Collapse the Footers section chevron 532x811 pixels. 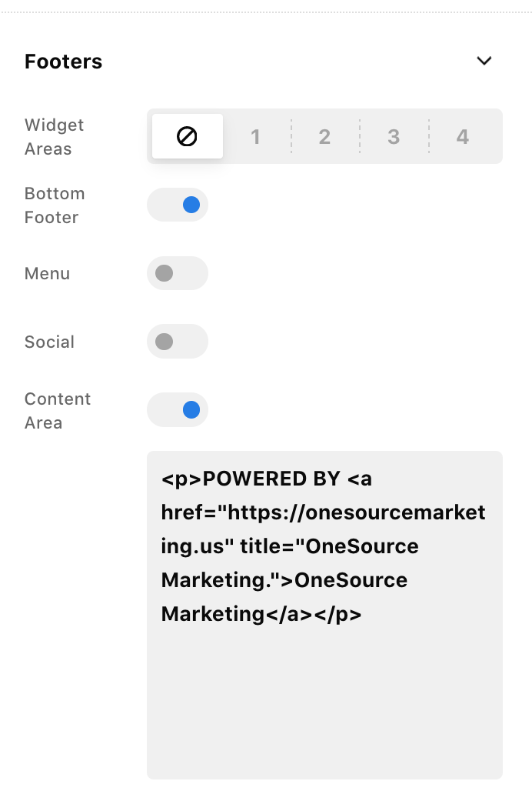tap(484, 61)
